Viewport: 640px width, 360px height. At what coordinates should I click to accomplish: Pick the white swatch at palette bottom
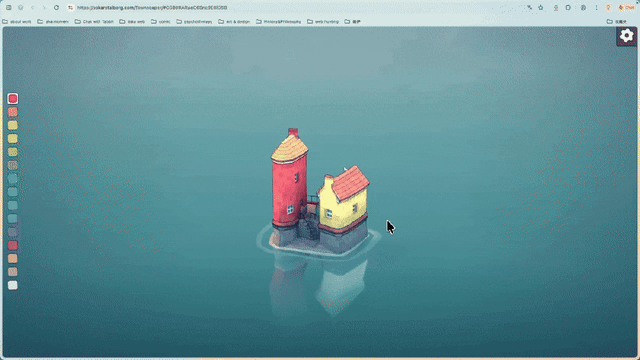pyautogui.click(x=13, y=285)
